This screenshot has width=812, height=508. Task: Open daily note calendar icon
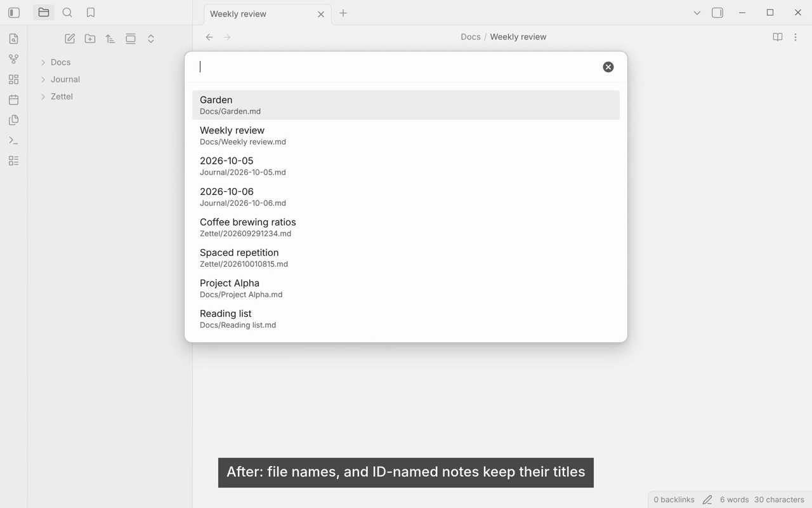pos(14,100)
